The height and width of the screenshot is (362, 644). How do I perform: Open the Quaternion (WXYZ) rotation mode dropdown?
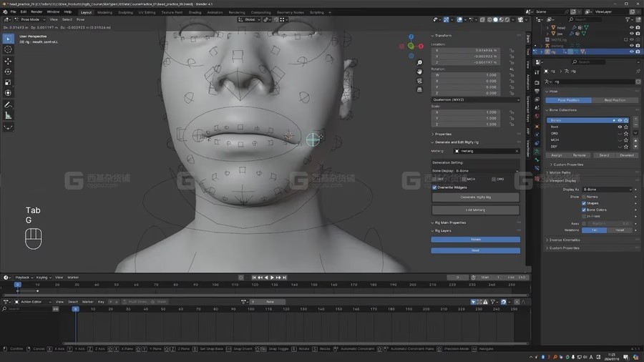click(476, 99)
